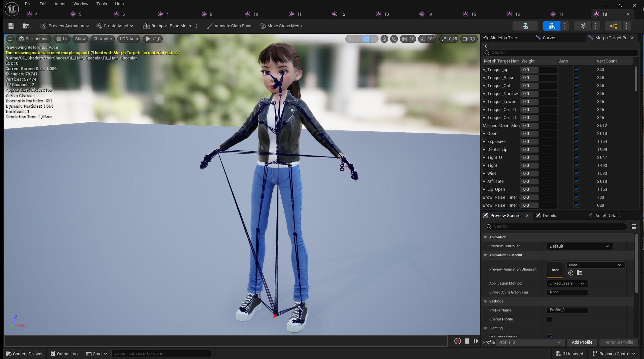The width and height of the screenshot is (644, 359).
Task: Open the Asset menu
Action: pyautogui.click(x=60, y=4)
